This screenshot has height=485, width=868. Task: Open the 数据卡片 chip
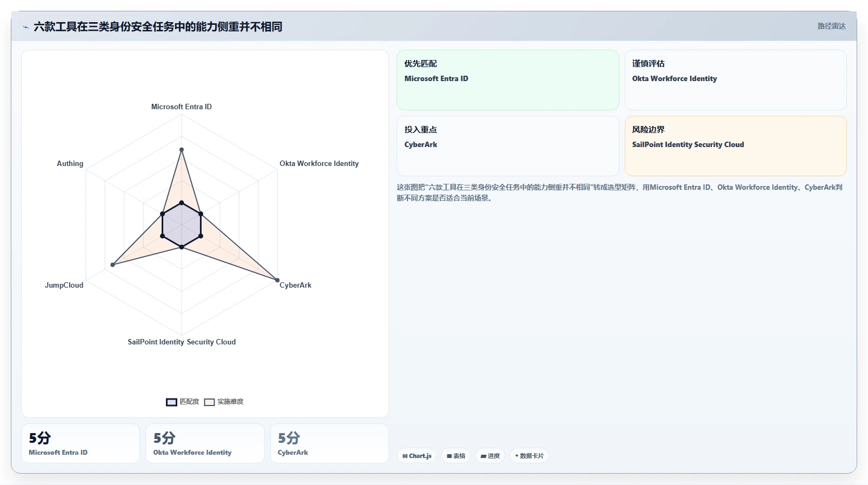point(529,456)
